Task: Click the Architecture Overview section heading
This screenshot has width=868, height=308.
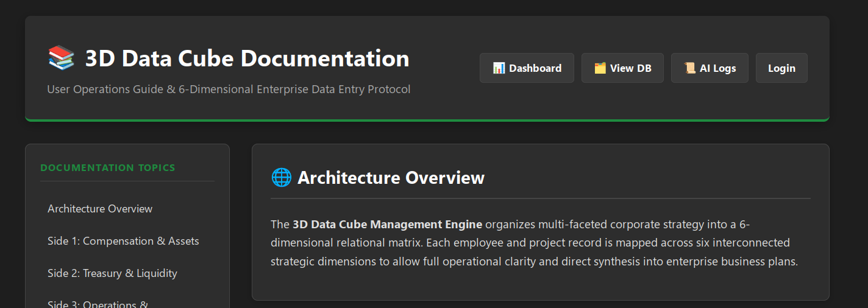Action: (x=391, y=178)
